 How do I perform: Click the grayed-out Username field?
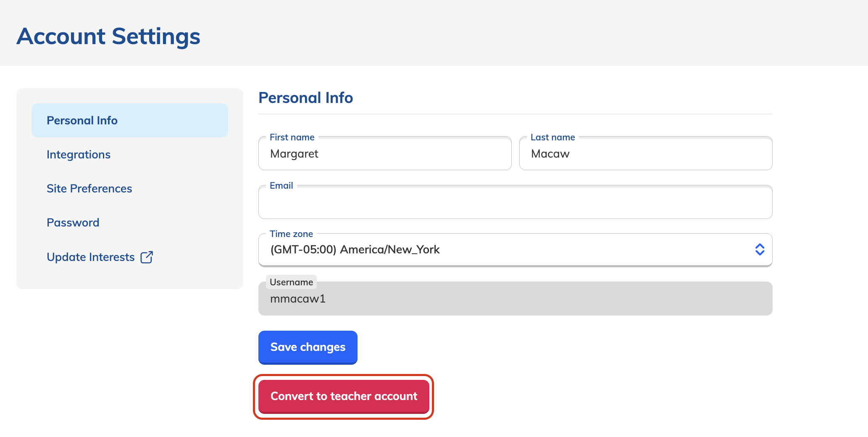(515, 298)
